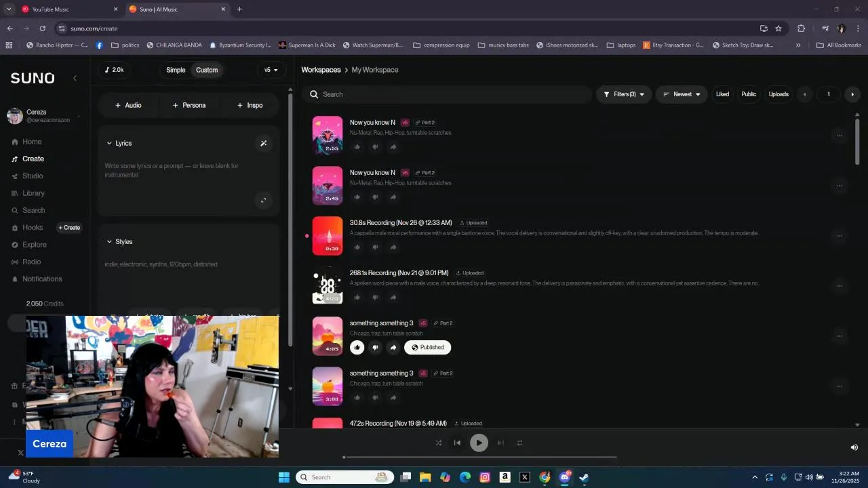Image resolution: width=868 pixels, height=488 pixels.
Task: Open the Filters (3) dropdown
Action: tap(624, 94)
